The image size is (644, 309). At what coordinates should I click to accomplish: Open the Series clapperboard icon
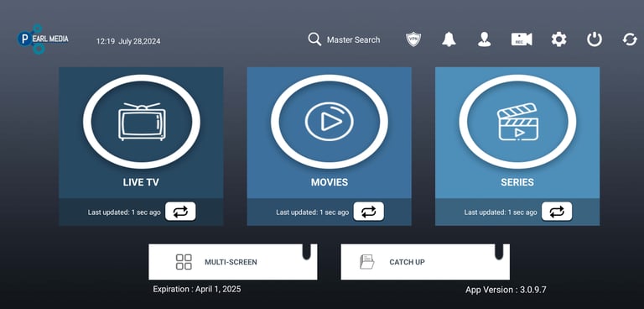point(517,122)
